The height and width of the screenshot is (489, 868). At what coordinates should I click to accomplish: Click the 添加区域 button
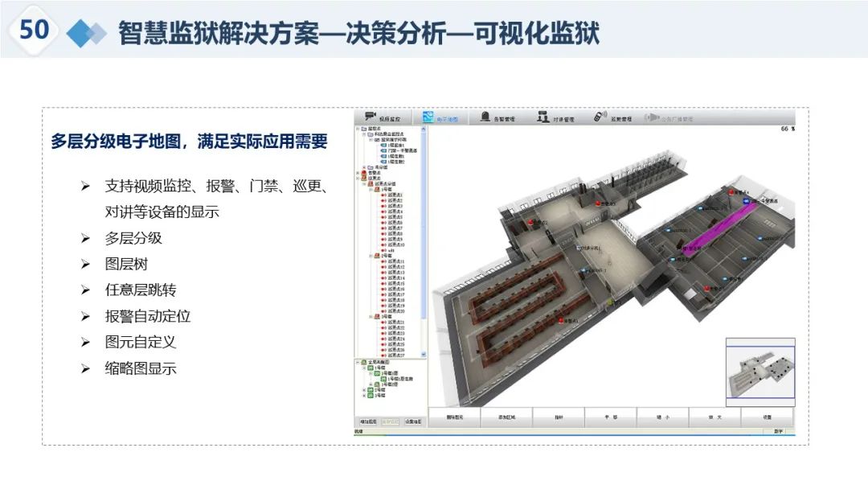506,417
